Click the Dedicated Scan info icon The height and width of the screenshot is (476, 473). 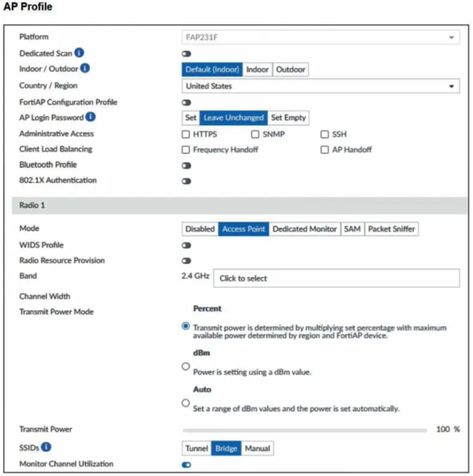[x=79, y=53]
